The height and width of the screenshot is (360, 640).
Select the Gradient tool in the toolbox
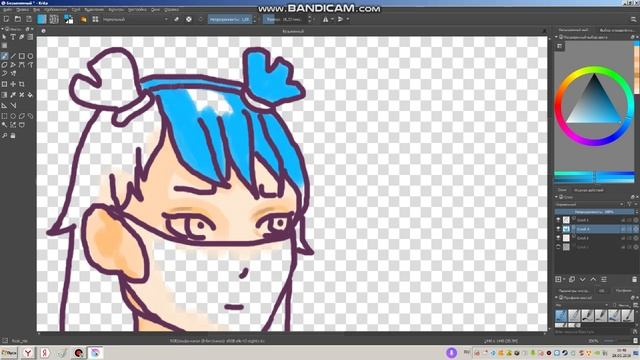click(x=4, y=95)
